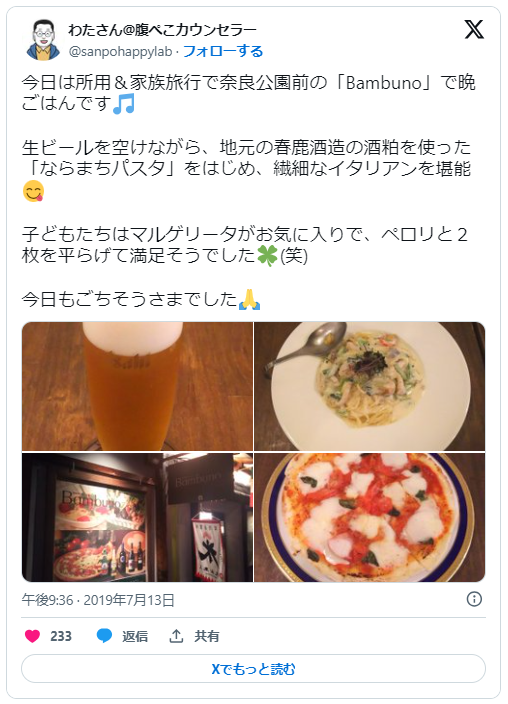Click the 共有 share label
508x704 pixels.
(207, 636)
